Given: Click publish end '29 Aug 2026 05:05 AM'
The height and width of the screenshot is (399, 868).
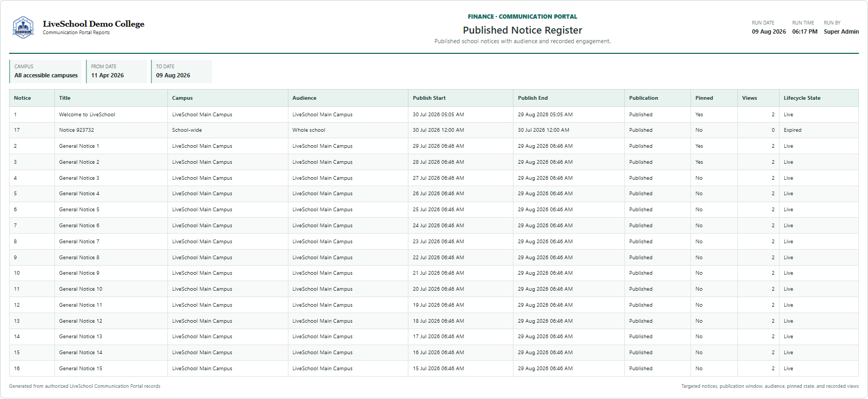Looking at the screenshot, I should pos(545,115).
